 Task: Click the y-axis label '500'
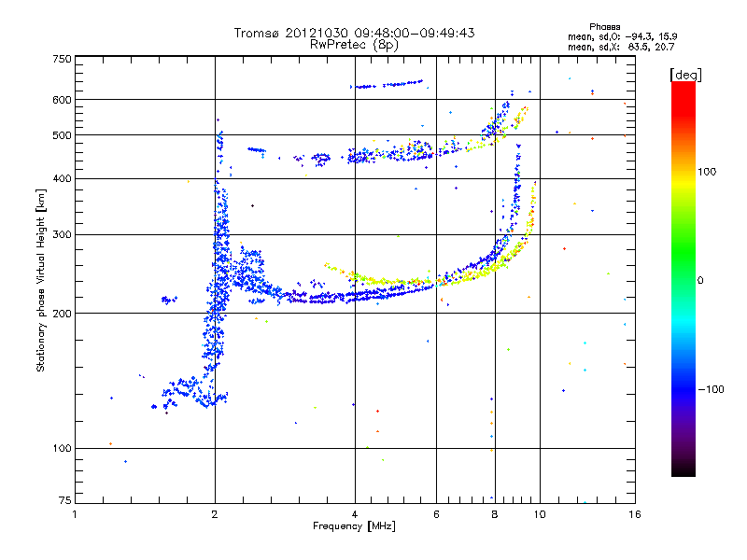click(x=62, y=135)
